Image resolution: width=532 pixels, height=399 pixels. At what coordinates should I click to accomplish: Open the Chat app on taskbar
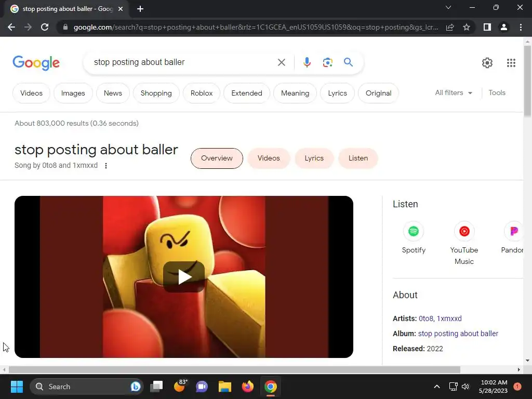[202, 387]
